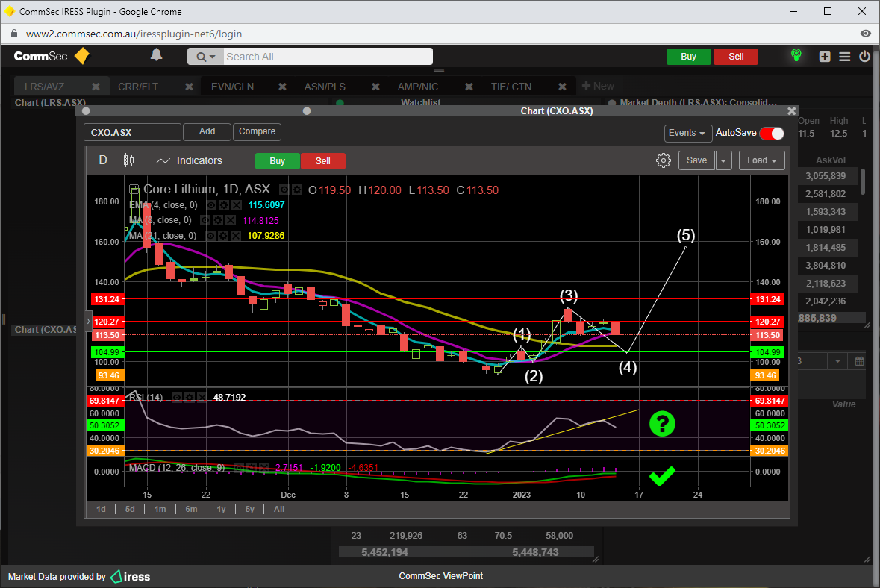880x588 pixels.
Task: Select the 6m time range
Action: click(x=191, y=509)
